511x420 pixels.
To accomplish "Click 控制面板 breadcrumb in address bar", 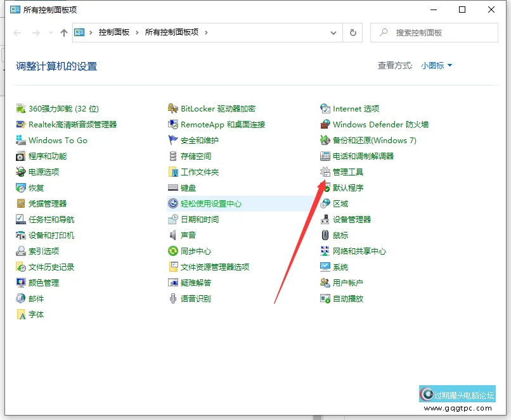I will click(x=113, y=33).
